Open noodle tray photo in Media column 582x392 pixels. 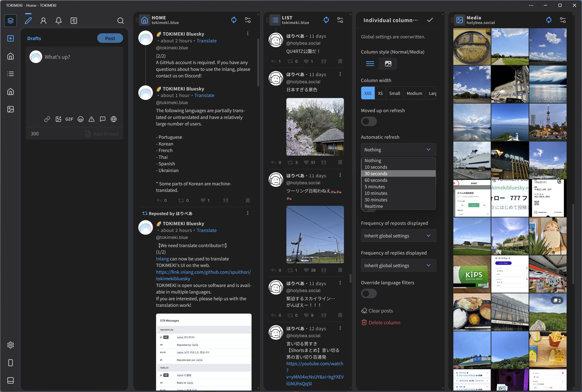click(472, 47)
